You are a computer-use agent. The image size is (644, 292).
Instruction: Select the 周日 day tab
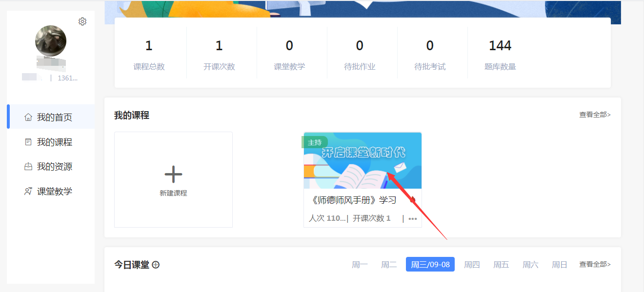click(x=560, y=265)
